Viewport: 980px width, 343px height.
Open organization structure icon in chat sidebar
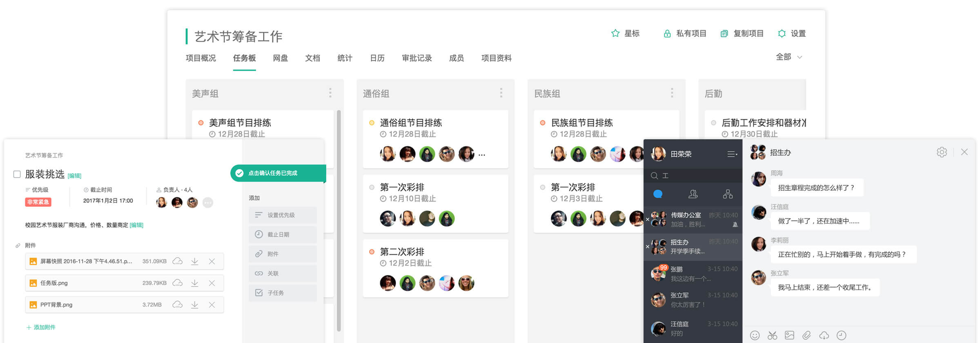pyautogui.click(x=728, y=194)
